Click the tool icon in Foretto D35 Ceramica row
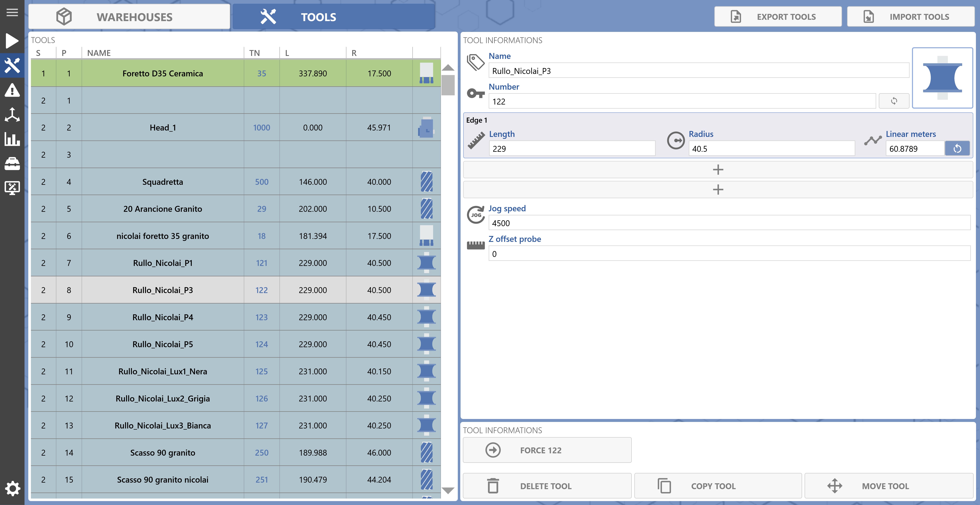Viewport: 980px width, 505px height. [426, 73]
